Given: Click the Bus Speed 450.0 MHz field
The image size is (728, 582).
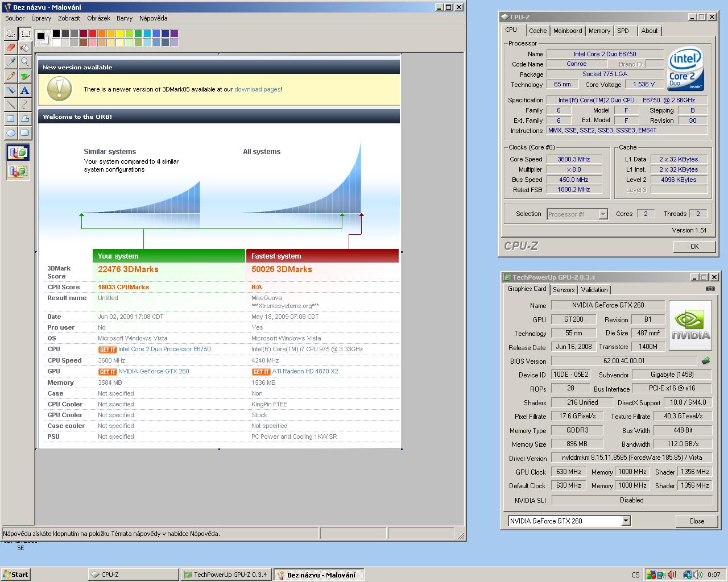Looking at the screenshot, I should pos(574,180).
